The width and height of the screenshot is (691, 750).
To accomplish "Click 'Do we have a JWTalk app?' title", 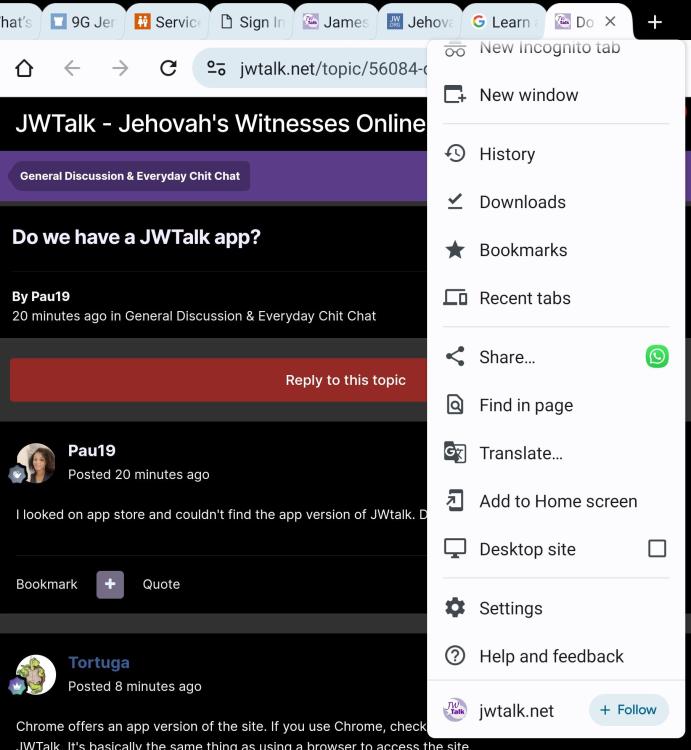I will [x=136, y=237].
